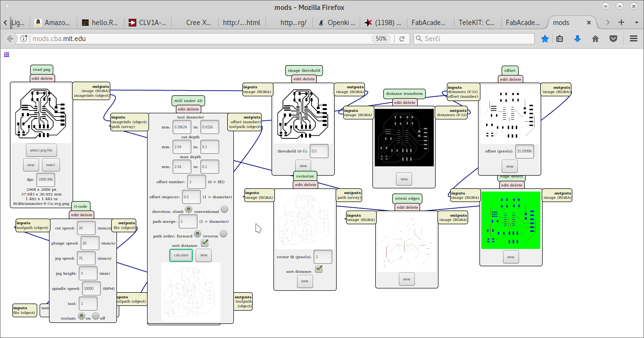Click view in orient edges module
This screenshot has width=644, height=338.
tap(407, 279)
